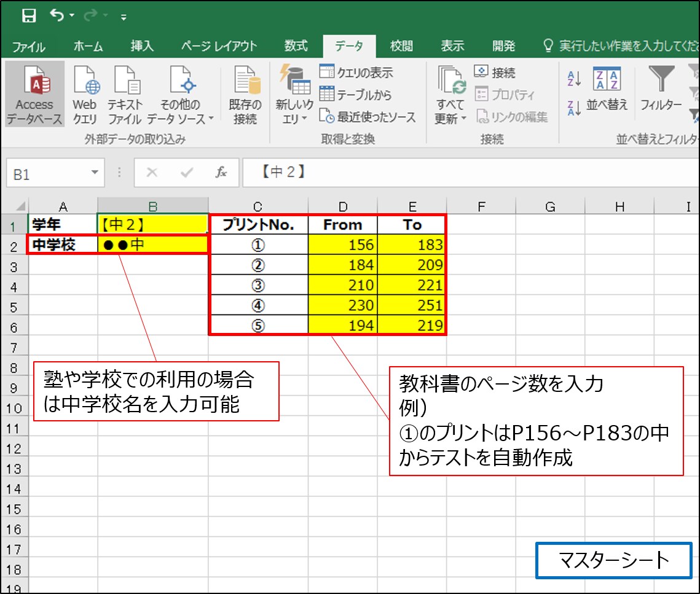The width and height of the screenshot is (700, 594).
Task: Select column D header
Action: [x=343, y=206]
